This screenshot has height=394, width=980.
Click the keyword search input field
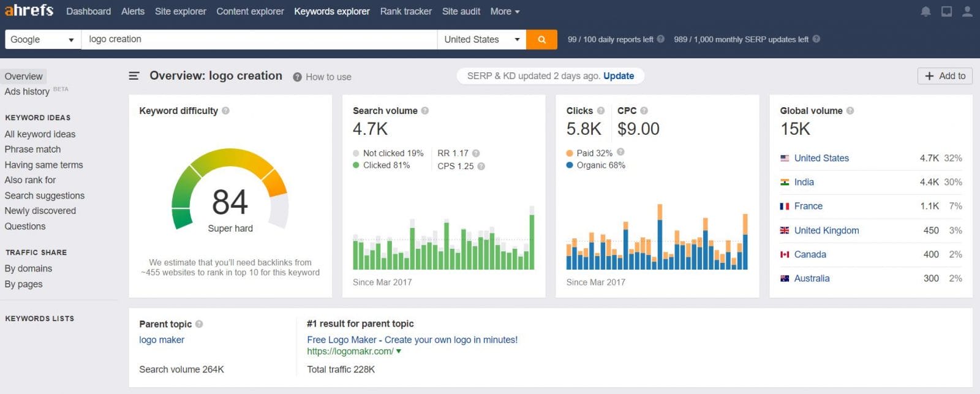pos(259,39)
